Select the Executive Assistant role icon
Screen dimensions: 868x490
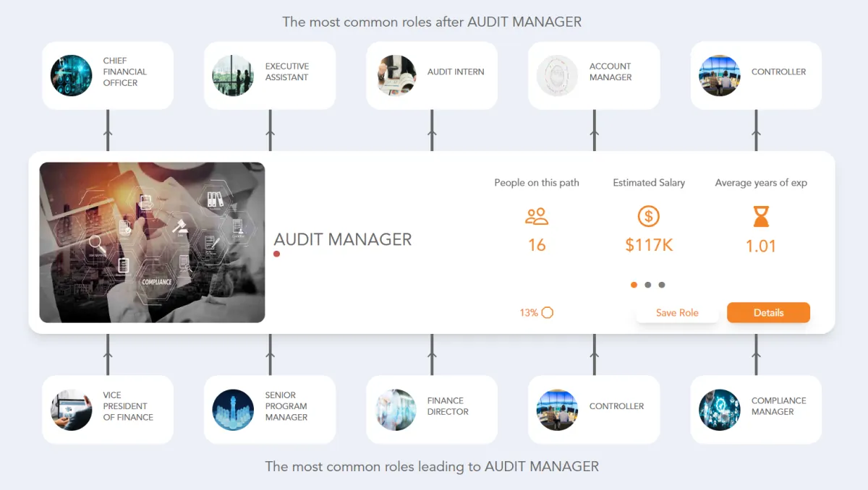[233, 75]
